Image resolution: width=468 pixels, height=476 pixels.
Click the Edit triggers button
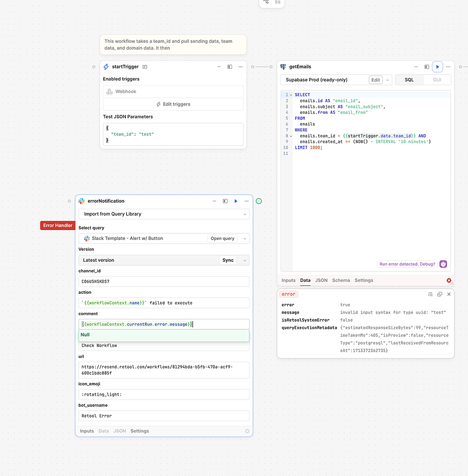173,103
